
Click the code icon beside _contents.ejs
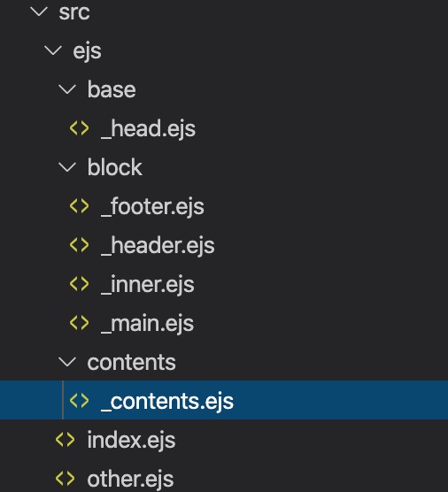point(79,401)
